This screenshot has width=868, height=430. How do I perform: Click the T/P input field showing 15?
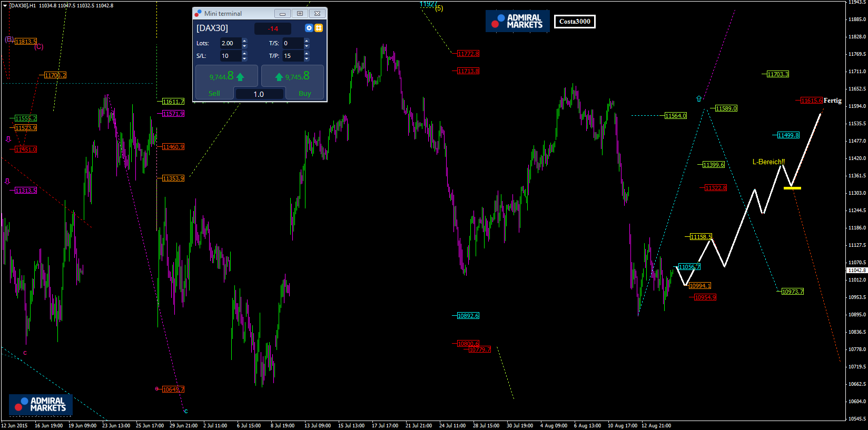(x=292, y=56)
